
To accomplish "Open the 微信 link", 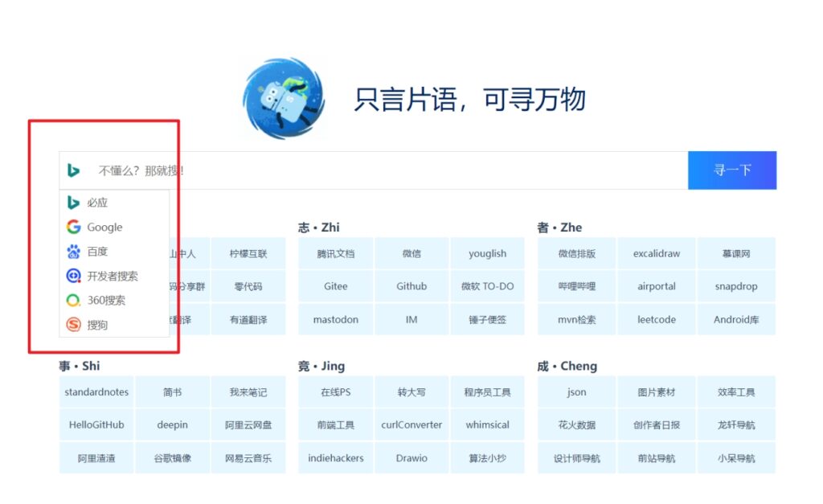I will (411, 253).
